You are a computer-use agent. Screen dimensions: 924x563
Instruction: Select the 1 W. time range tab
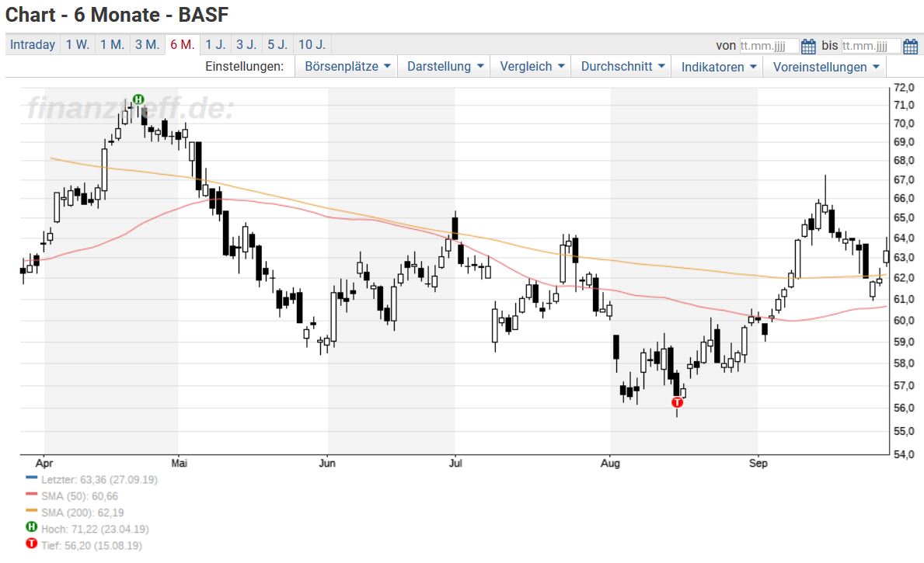[77, 45]
